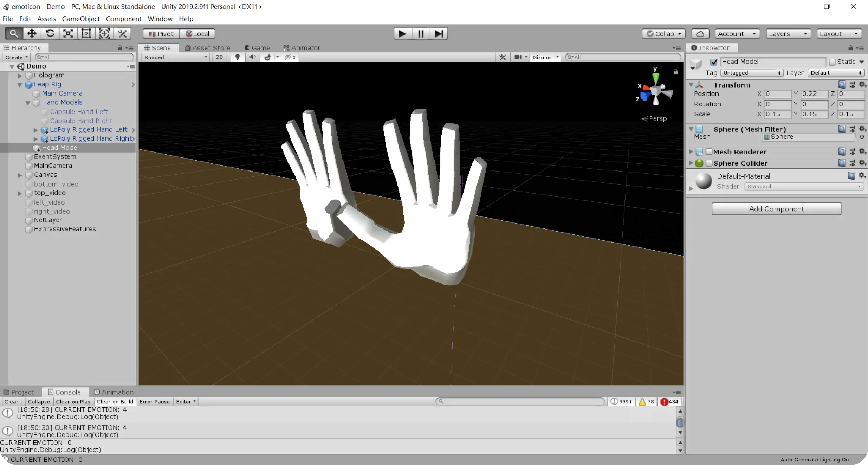Enable the Mesh Renderer checkbox
This screenshot has height=465, width=868.
pyautogui.click(x=709, y=152)
